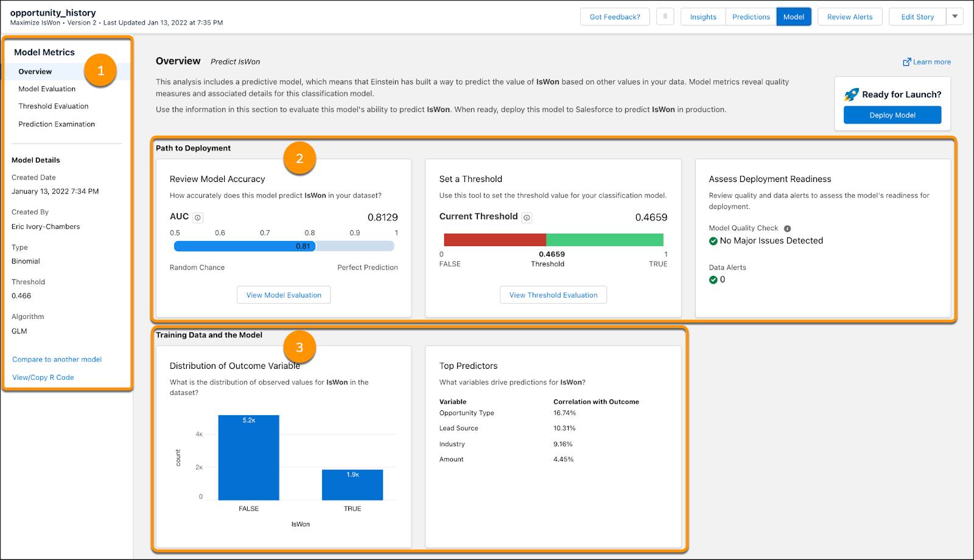Open Compare to another model
The image size is (974, 560).
click(x=57, y=359)
